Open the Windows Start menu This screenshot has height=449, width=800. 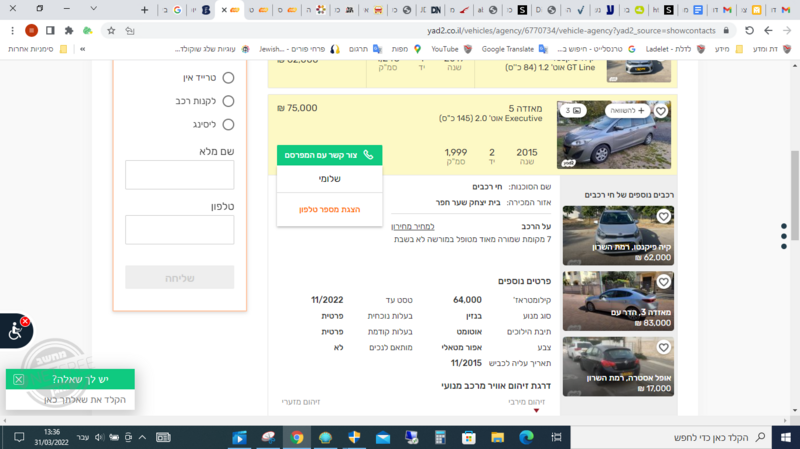coord(785,437)
